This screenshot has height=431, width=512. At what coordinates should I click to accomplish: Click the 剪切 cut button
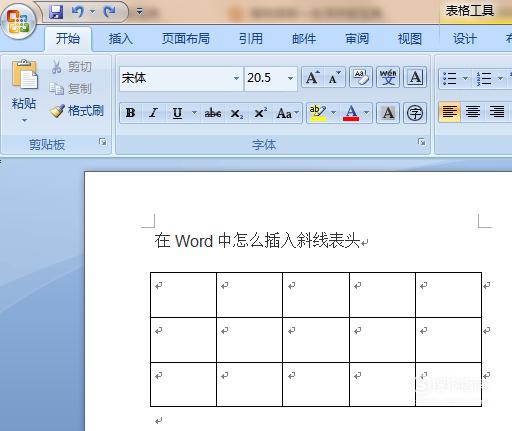coord(71,67)
